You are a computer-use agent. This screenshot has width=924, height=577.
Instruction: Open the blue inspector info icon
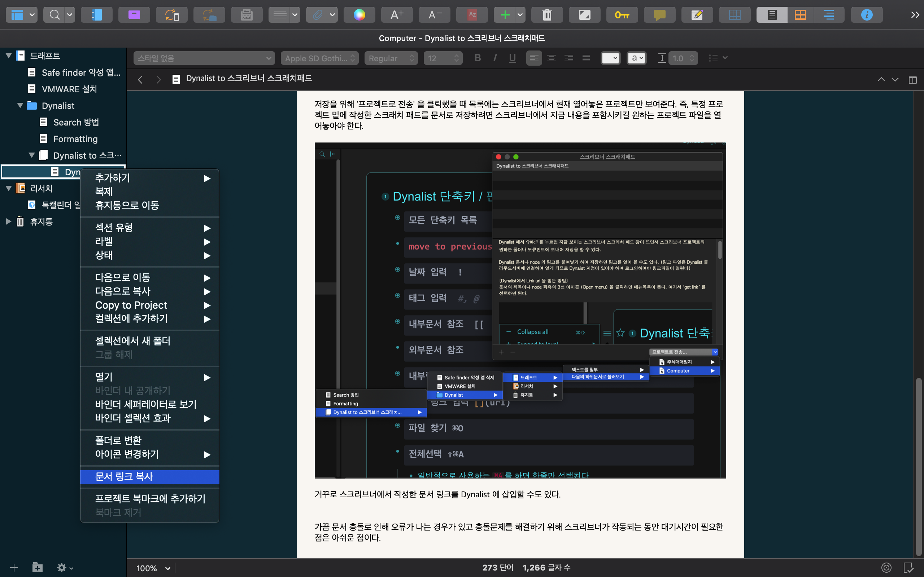point(866,15)
